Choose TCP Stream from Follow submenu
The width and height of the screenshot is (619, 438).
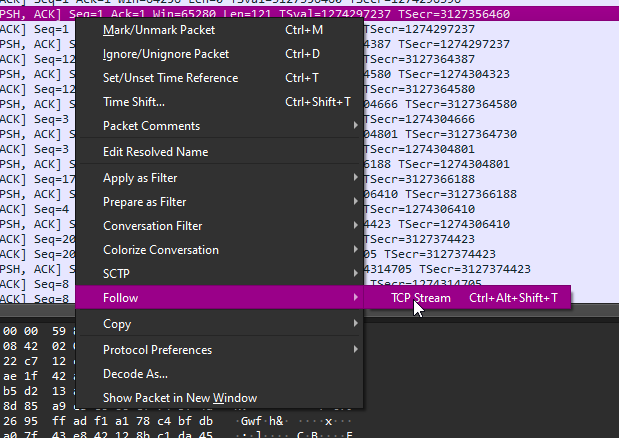468,298
